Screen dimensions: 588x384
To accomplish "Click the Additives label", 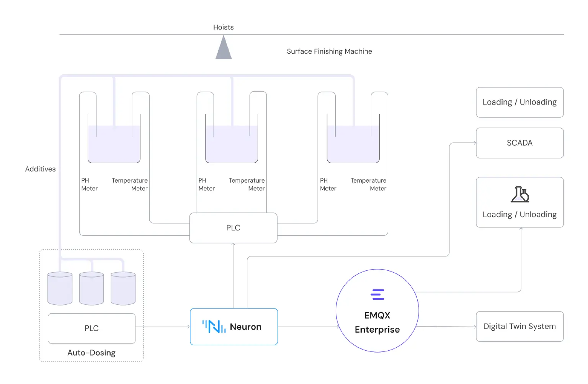I will click(40, 169).
